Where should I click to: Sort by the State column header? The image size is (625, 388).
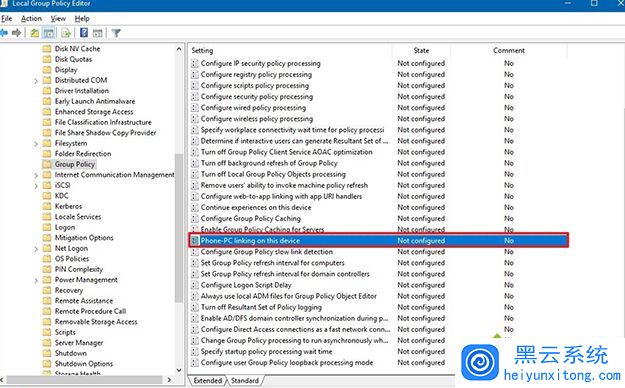pos(421,51)
